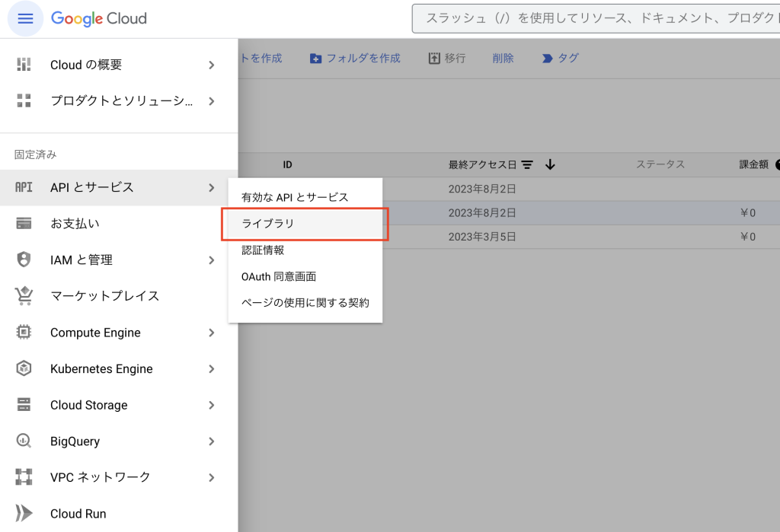
Task: Click the partially visible トを作成 button
Action: click(x=261, y=58)
